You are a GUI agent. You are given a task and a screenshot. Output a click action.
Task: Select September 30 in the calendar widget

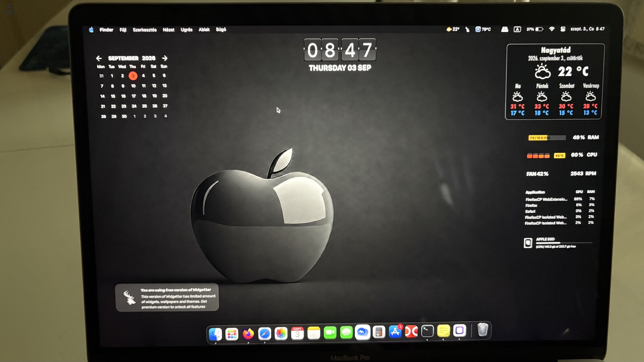(x=124, y=117)
